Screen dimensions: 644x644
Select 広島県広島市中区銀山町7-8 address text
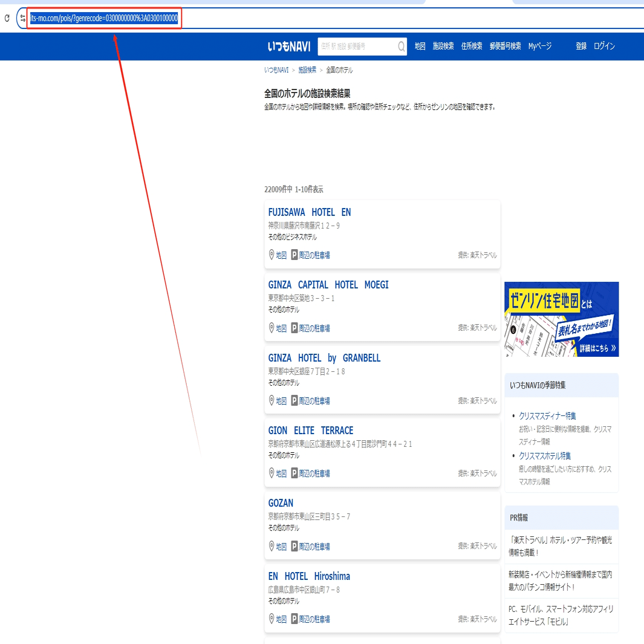[x=304, y=590]
